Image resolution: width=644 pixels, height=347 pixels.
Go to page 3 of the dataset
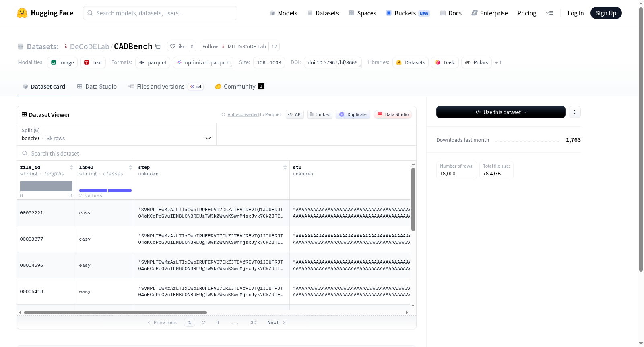pos(218,322)
